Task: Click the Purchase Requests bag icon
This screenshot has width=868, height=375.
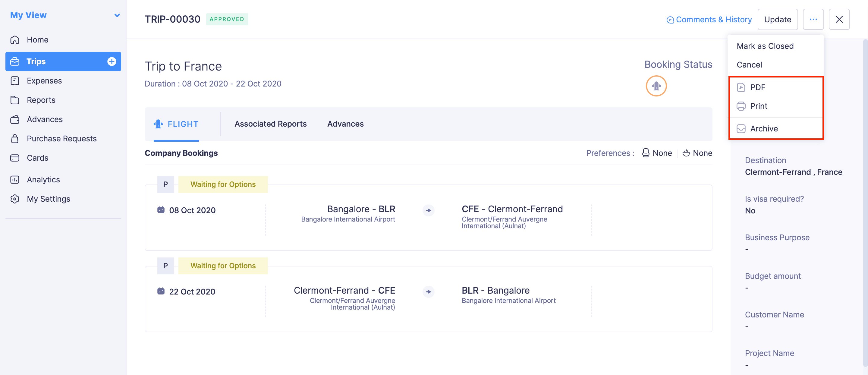Action: pos(15,138)
